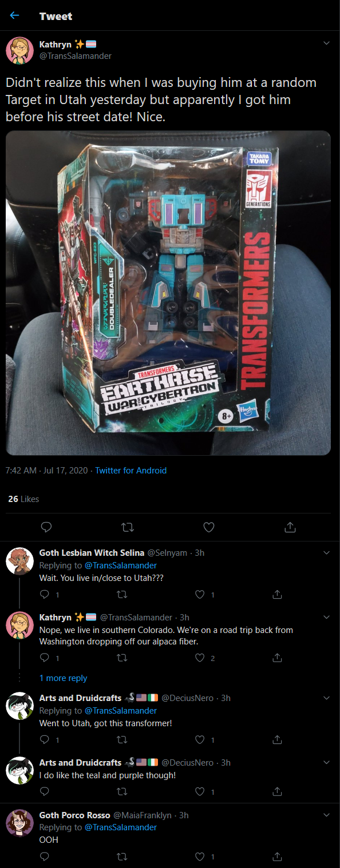Share Kathryn's southern Colorado reply
340x868 pixels.
(x=277, y=658)
